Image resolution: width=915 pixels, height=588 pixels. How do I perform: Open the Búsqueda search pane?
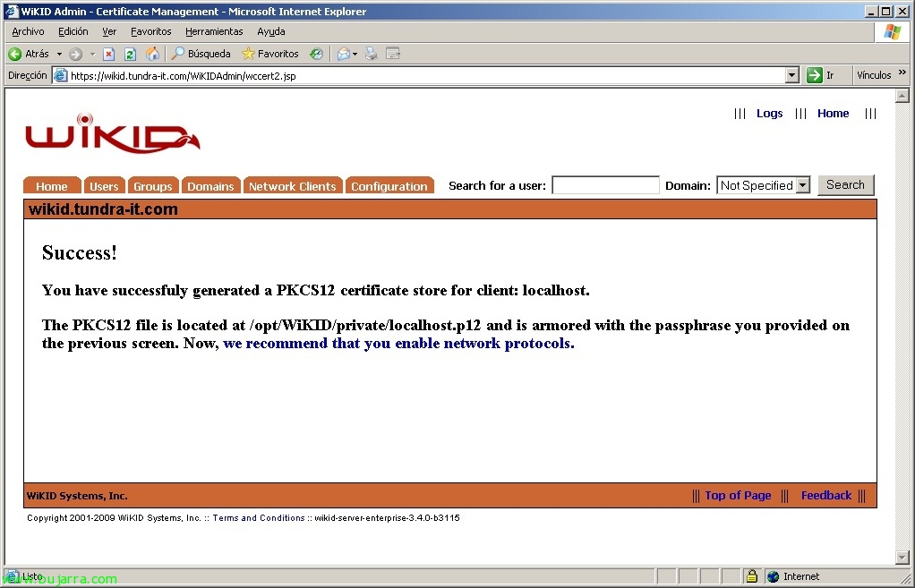201,54
